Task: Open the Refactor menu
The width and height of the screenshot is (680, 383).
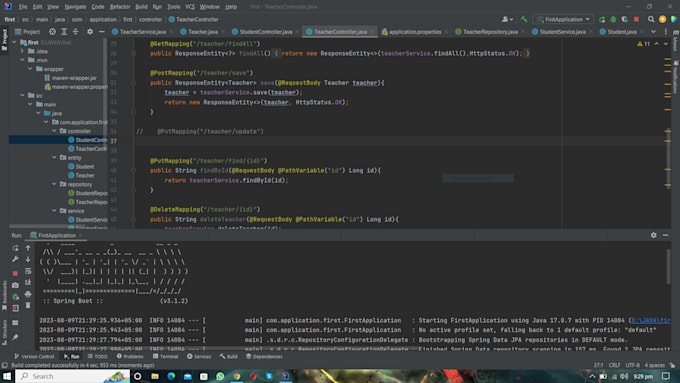Action: (120, 7)
